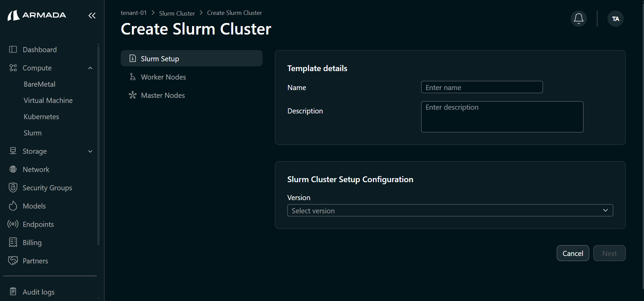644x301 pixels.
Task: Open Kubernetes under Compute
Action: [x=41, y=117]
